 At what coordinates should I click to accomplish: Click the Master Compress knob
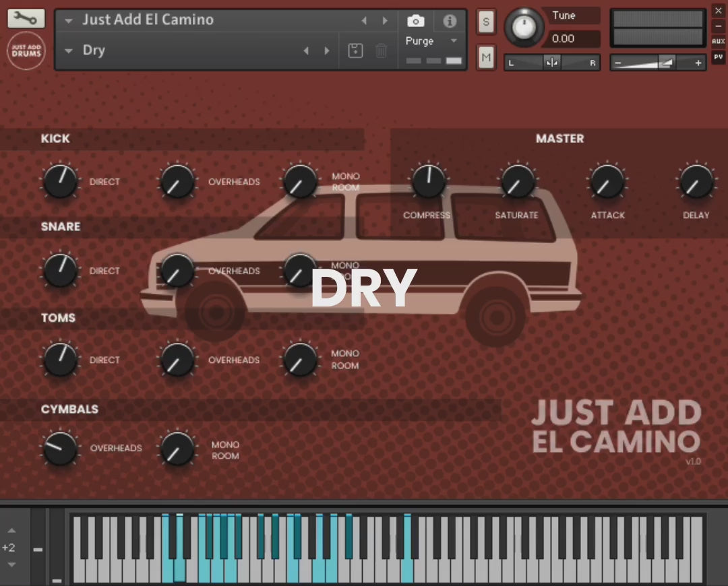tap(428, 181)
